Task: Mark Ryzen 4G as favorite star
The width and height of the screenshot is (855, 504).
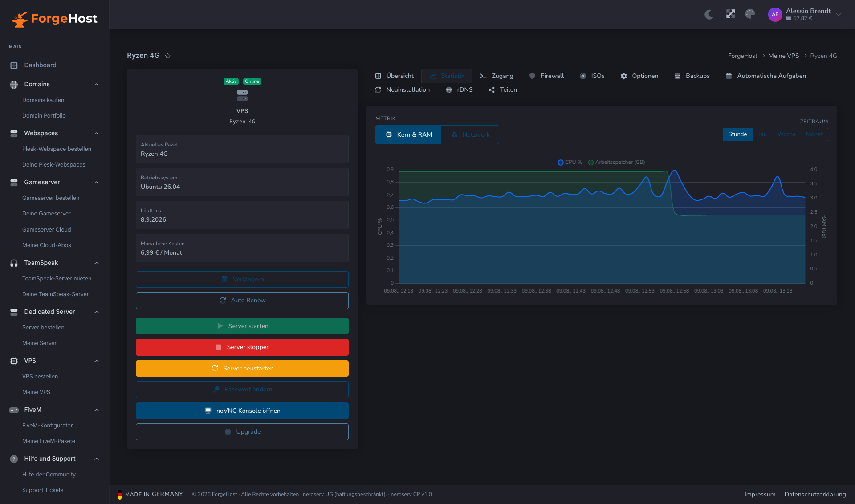Action: pyautogui.click(x=167, y=56)
